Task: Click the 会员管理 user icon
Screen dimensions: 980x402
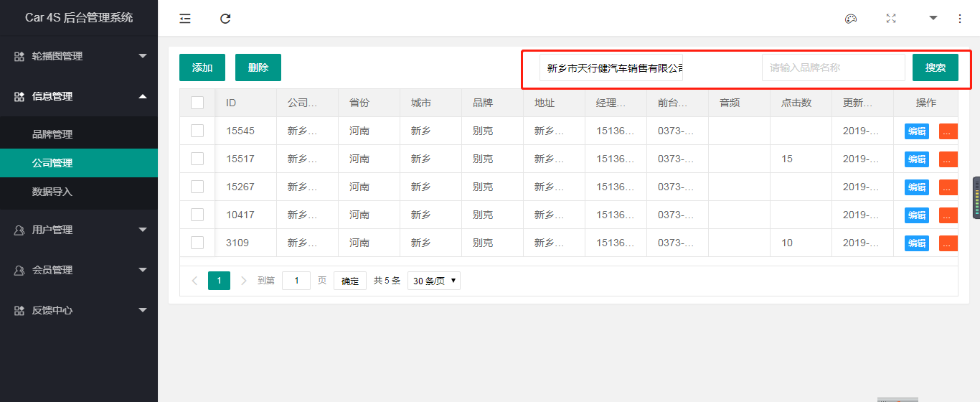Action: (x=19, y=270)
